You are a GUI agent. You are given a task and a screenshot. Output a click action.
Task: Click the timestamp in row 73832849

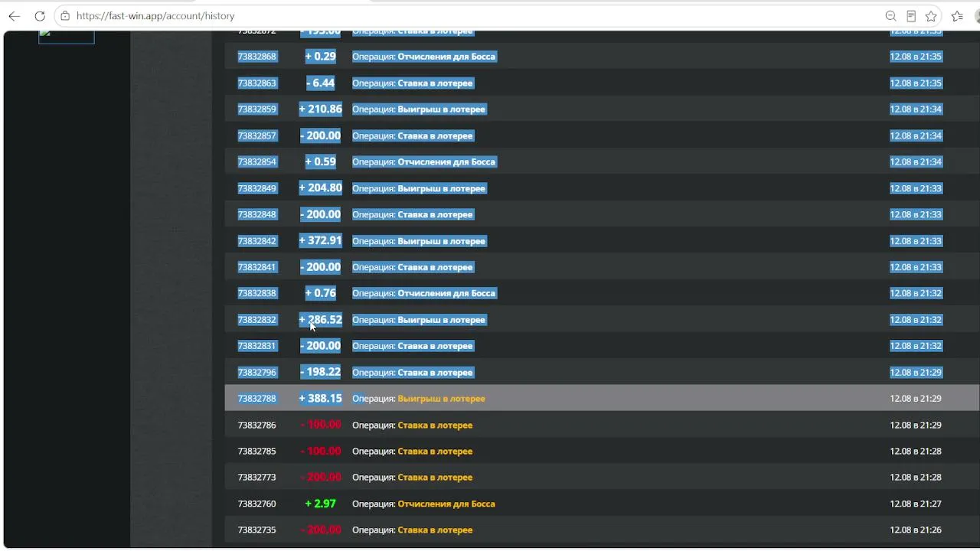916,189
